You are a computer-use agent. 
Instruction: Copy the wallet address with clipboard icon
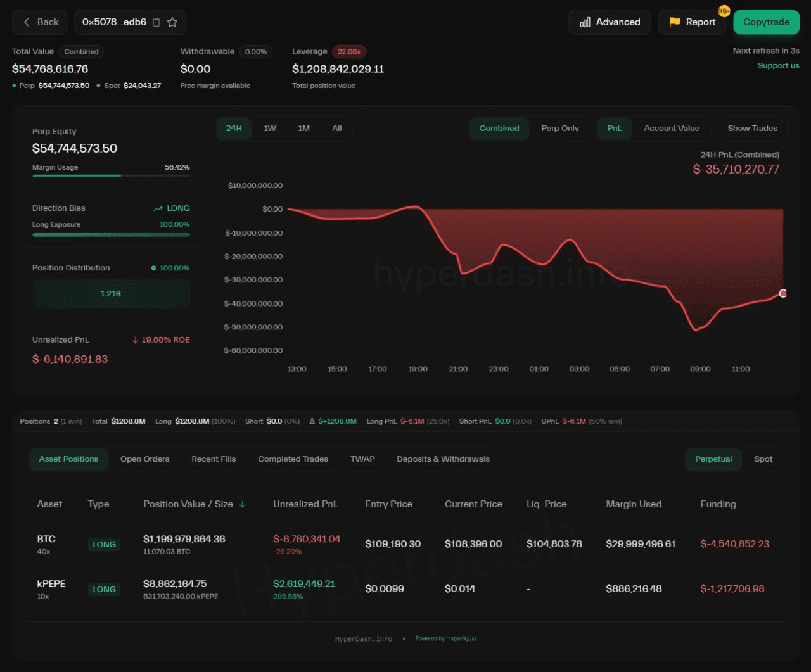pos(156,22)
